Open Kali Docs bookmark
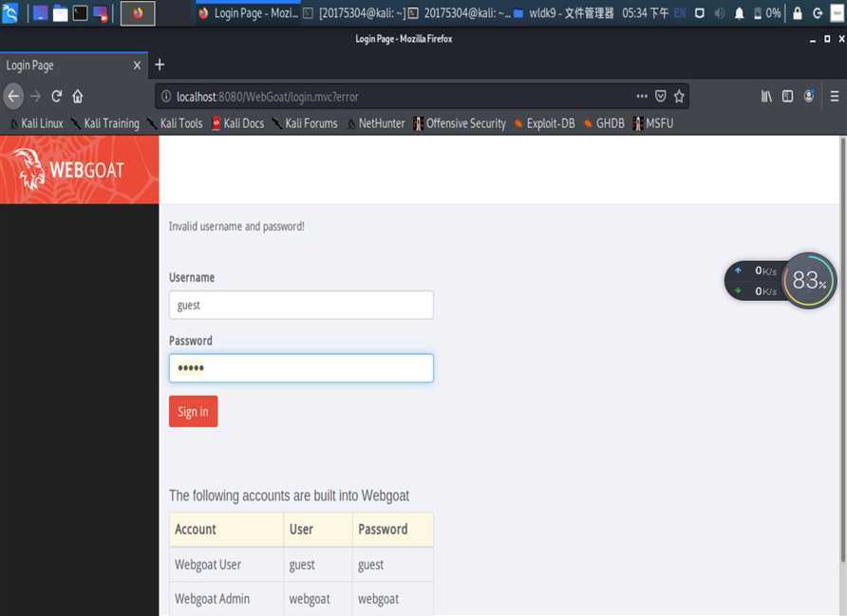 238,123
